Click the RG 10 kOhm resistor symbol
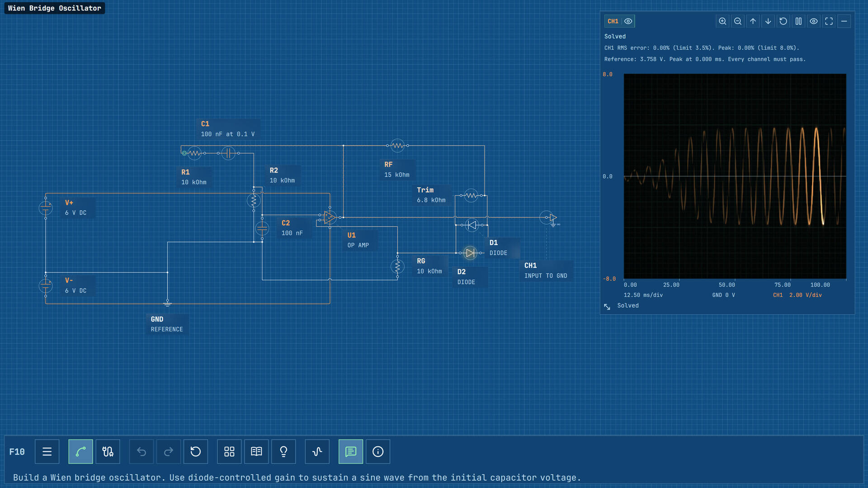This screenshot has width=868, height=488. click(x=397, y=266)
